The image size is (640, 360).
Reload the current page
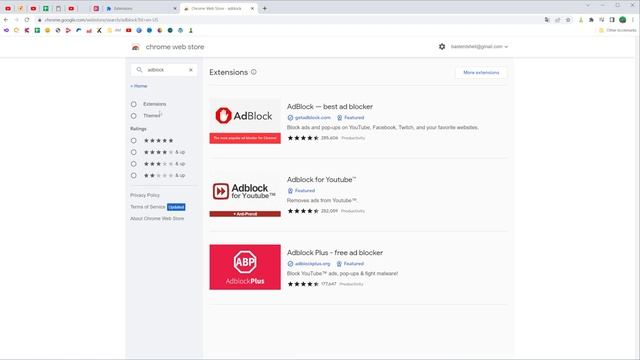pos(27,20)
